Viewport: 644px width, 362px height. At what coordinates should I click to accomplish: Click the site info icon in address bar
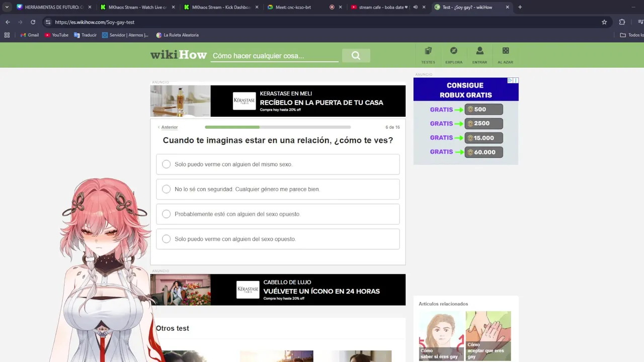[x=48, y=22]
